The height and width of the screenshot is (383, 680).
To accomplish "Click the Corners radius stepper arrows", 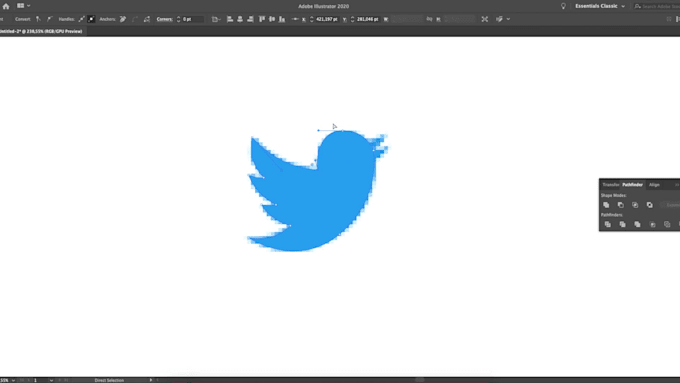I will (178, 19).
